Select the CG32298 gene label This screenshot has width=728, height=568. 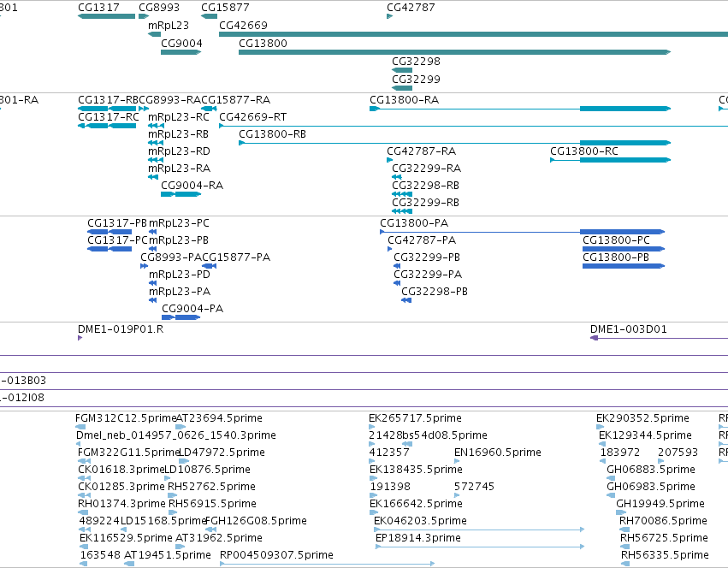[416, 62]
